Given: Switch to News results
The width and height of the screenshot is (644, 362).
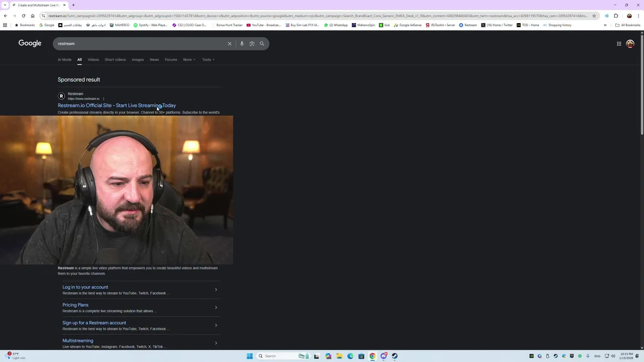Looking at the screenshot, I should tap(154, 59).
